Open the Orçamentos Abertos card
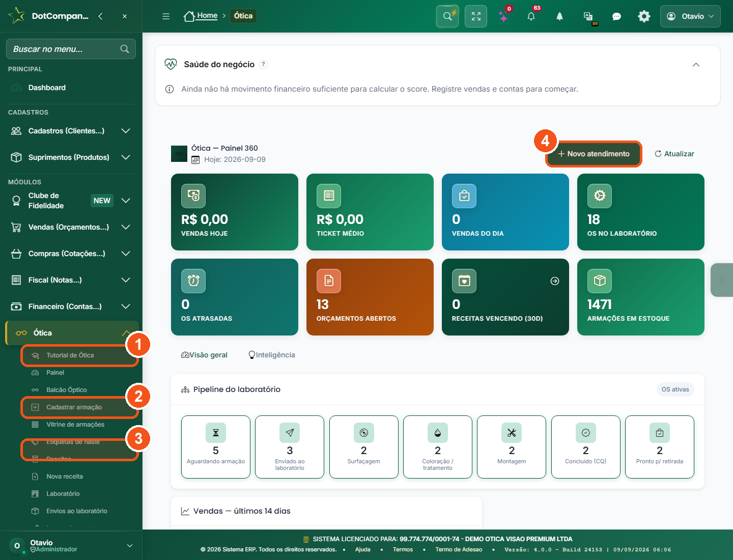Viewport: 733px width, 560px height. 370,297
